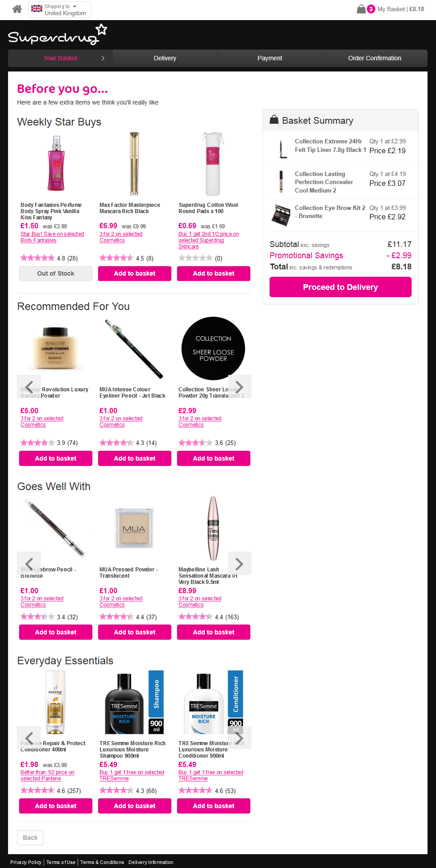Open the Shipping to United Kingdom dropdown

pos(60,9)
